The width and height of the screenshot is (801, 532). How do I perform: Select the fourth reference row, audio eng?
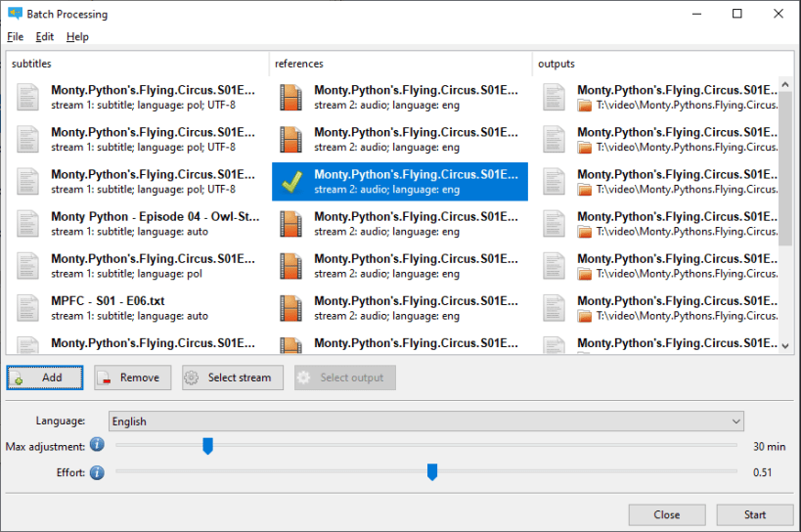coord(400,224)
